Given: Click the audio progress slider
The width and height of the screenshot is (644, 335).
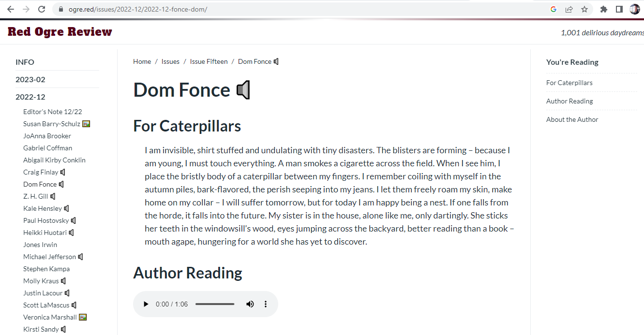Looking at the screenshot, I should click(x=215, y=304).
